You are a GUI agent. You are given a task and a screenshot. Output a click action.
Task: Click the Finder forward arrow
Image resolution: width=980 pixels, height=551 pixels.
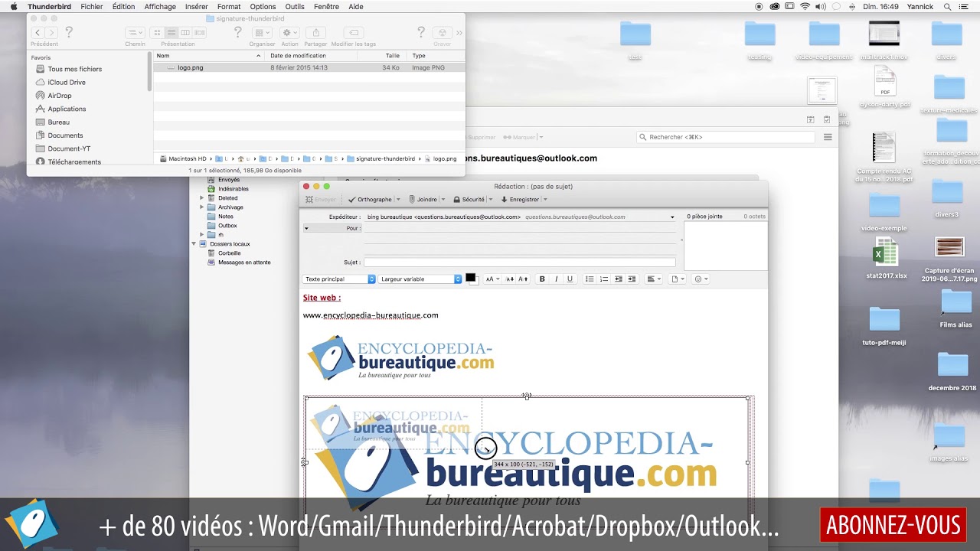51,33
